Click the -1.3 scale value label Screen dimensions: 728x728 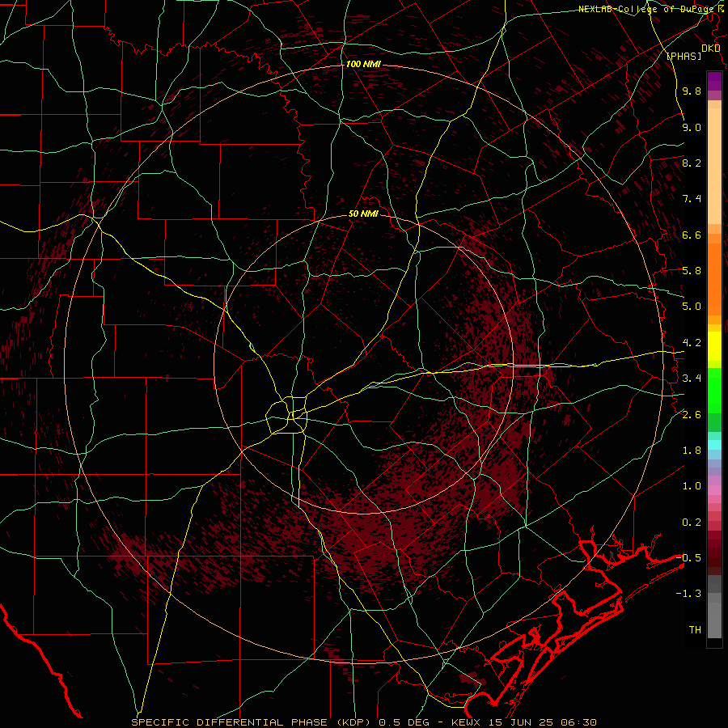[x=689, y=595]
